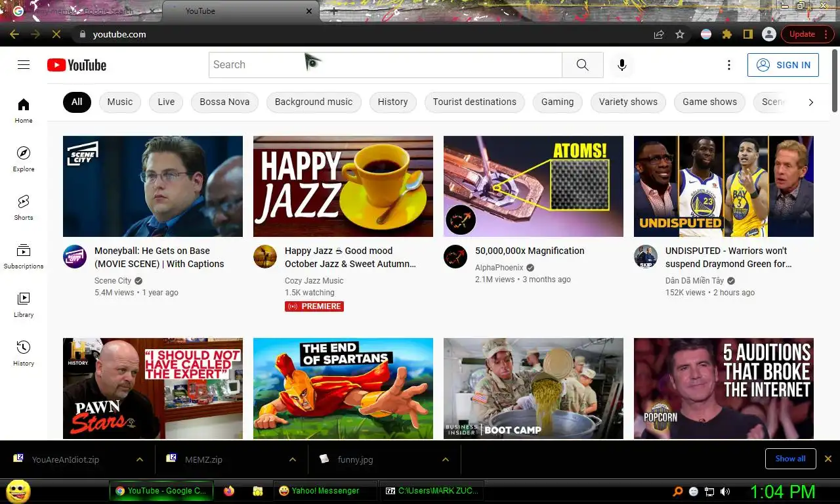Open Library in the sidebar
The height and width of the screenshot is (504, 840).
(x=24, y=304)
